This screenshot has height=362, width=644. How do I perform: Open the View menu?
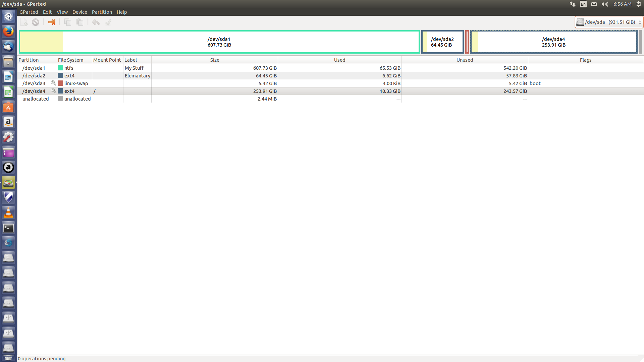click(62, 12)
